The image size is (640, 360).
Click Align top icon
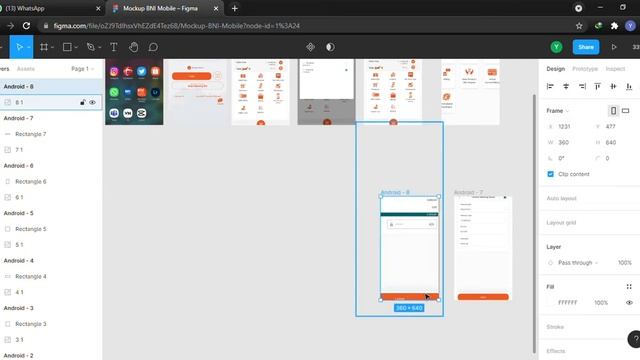point(598,86)
